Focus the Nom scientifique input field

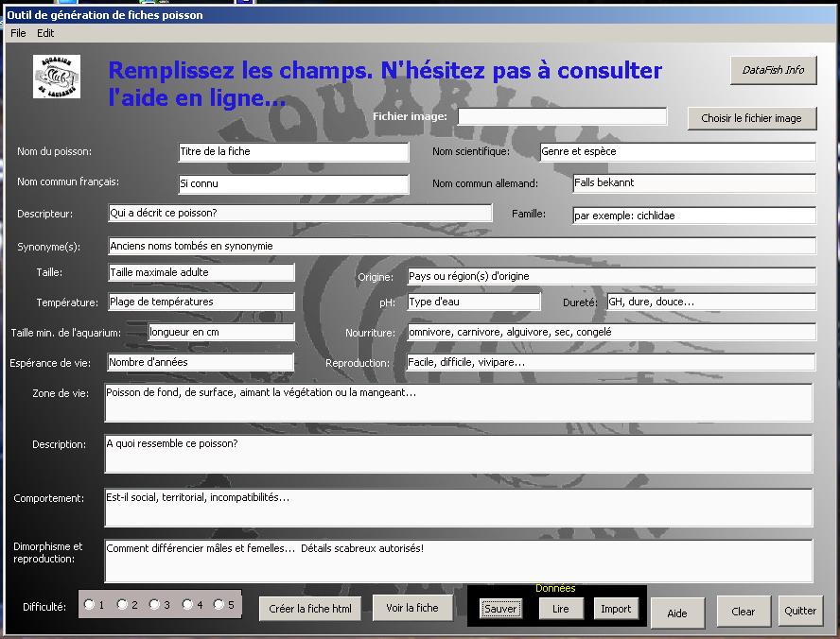[x=676, y=151]
